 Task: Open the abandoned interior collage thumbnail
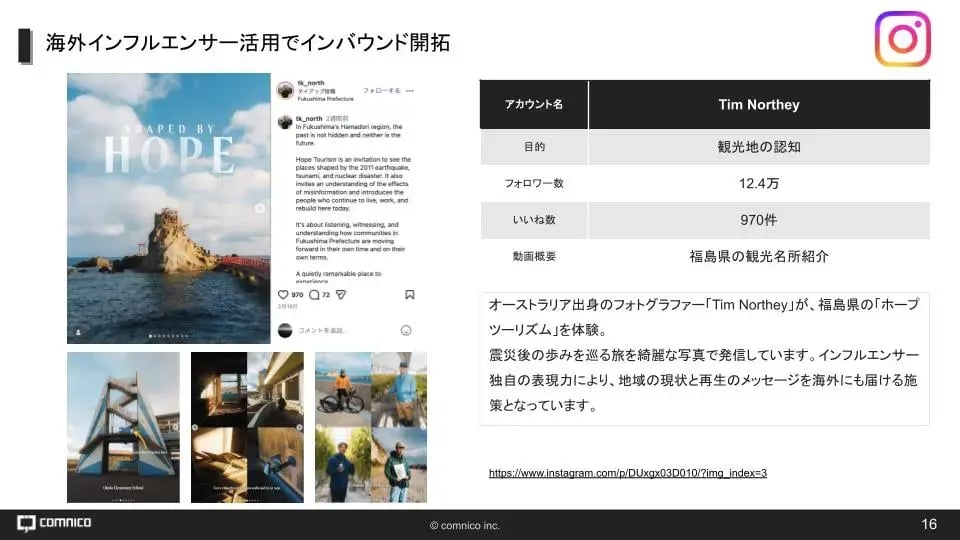pos(247,427)
